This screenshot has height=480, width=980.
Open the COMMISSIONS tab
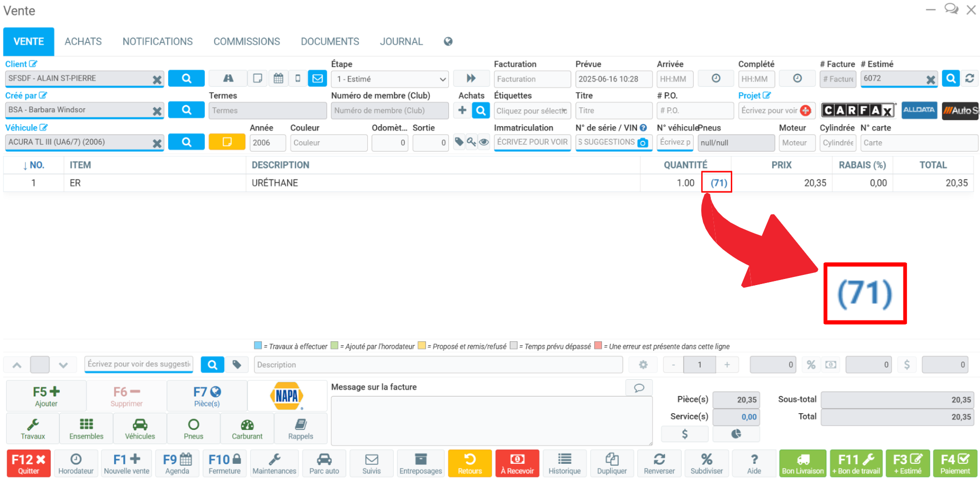[x=246, y=42]
